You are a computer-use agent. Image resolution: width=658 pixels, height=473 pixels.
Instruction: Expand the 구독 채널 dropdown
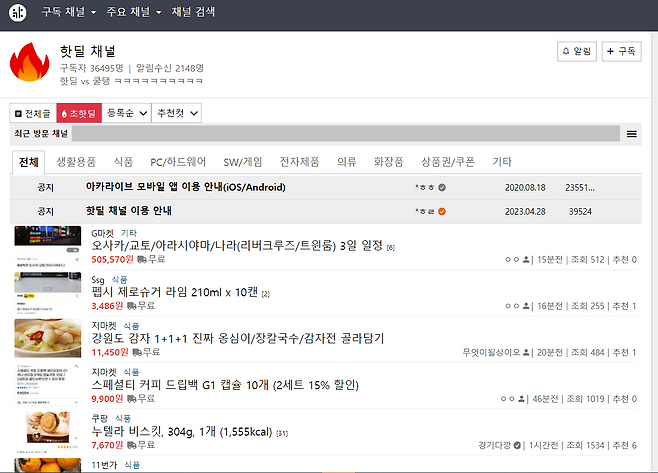[x=68, y=13]
